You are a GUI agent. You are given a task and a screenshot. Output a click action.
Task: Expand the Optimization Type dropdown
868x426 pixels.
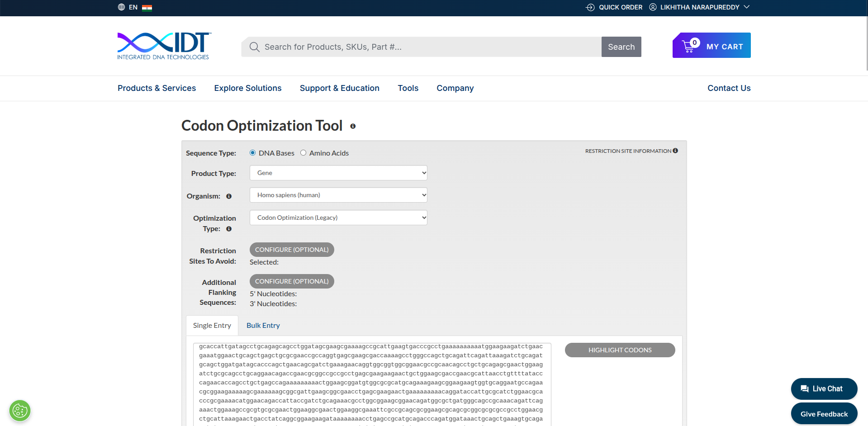(338, 218)
